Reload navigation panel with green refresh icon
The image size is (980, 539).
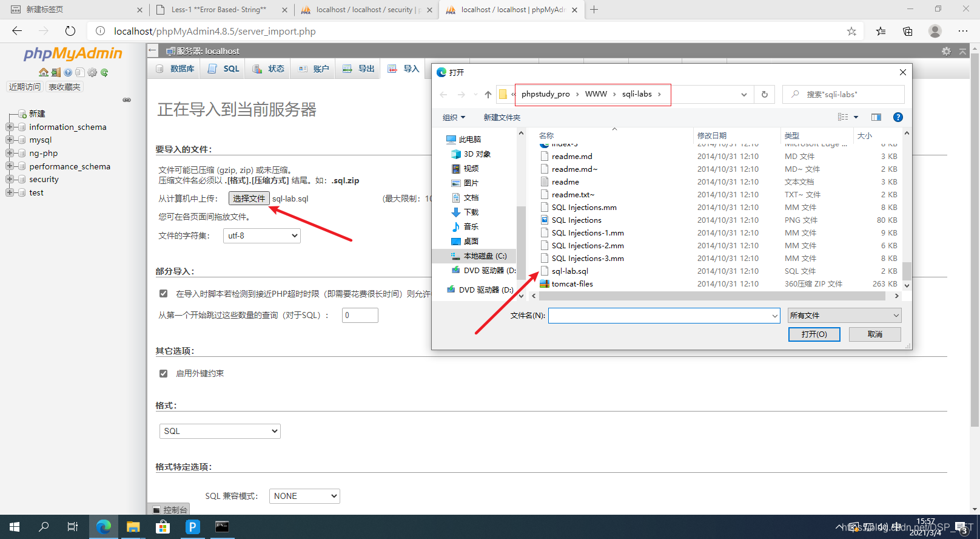[104, 72]
